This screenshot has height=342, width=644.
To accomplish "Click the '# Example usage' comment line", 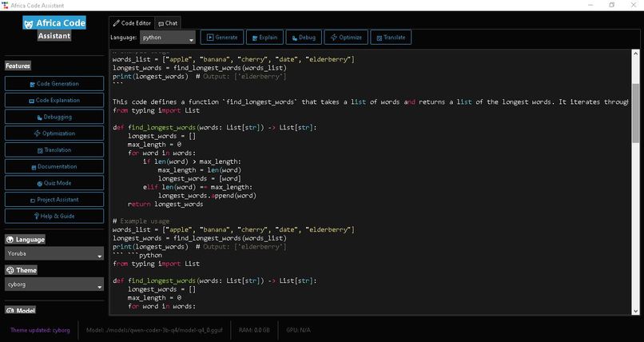I will click(141, 221).
